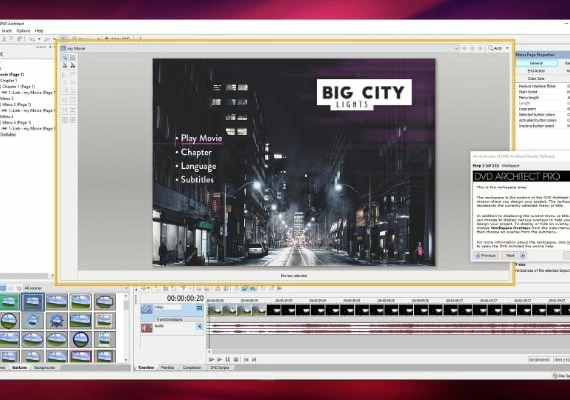Click the Inactive button colors property

543,126
